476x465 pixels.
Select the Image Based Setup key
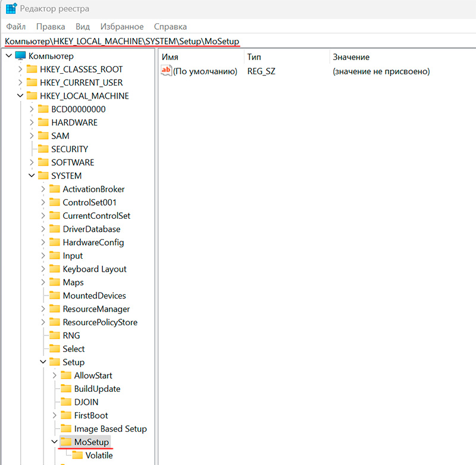(110, 429)
